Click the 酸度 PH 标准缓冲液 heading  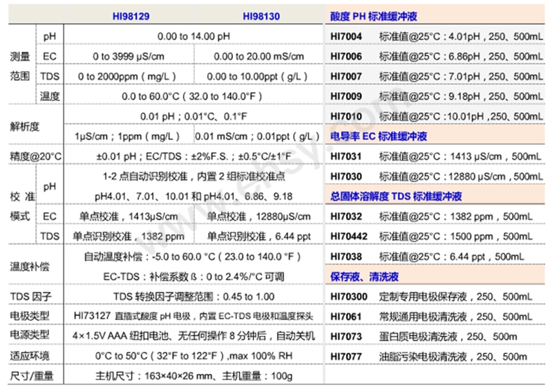click(x=373, y=17)
